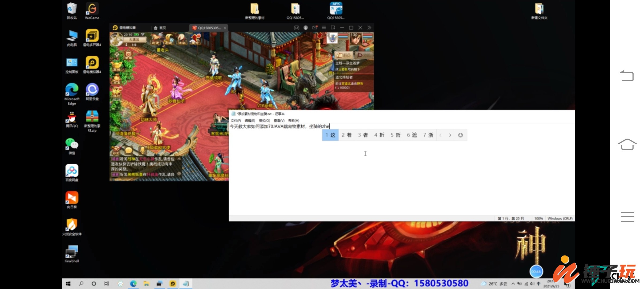644x289 pixels.
Task: Open the emulator gamepad keymapping icon
Action: [296, 28]
